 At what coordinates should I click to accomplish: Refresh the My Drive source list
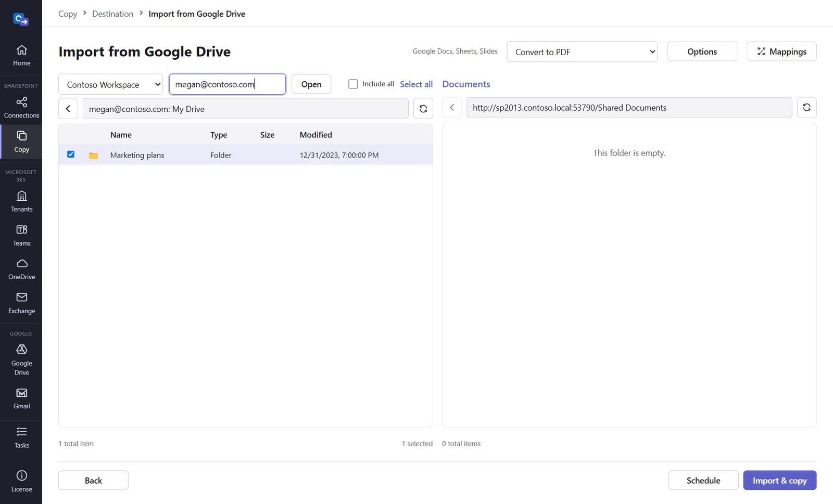pyautogui.click(x=423, y=109)
